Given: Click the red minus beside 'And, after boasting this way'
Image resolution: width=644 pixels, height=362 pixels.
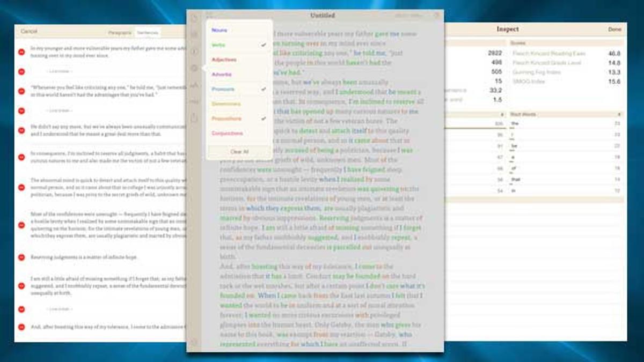Looking at the screenshot, I should pyautogui.click(x=21, y=327).
